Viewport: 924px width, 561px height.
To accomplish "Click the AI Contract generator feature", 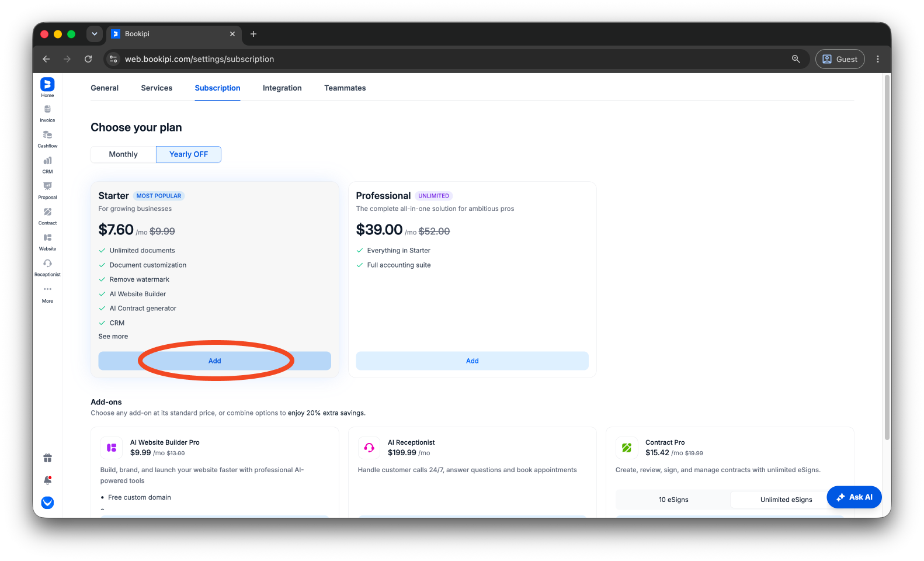I will 143,309.
